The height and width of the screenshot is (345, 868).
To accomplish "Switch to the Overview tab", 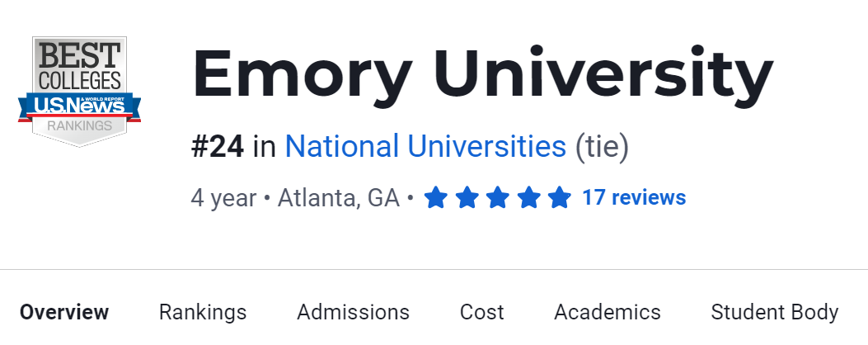I will pyautogui.click(x=64, y=312).
